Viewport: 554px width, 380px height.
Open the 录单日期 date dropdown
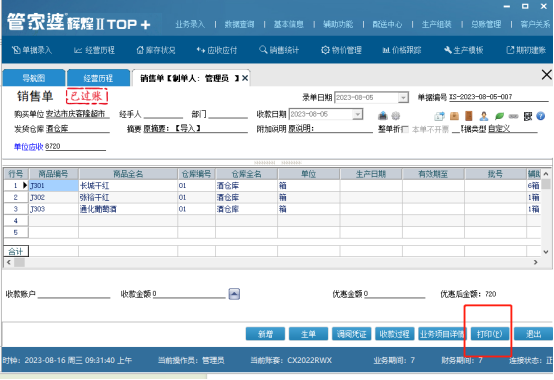click(403, 97)
